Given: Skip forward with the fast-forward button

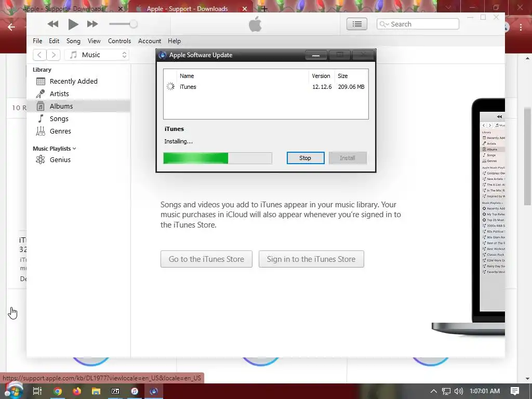Looking at the screenshot, I should coord(92,24).
